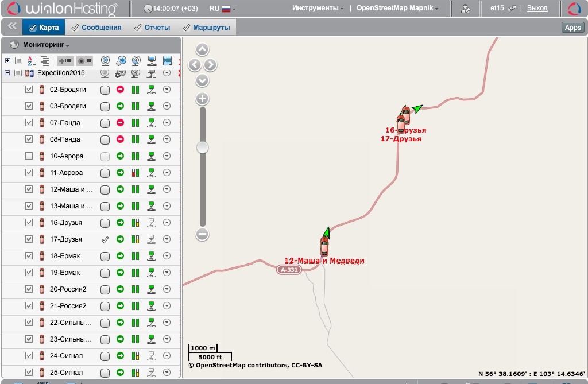
Task: Pan the map up with arrow button
Action: (202, 50)
